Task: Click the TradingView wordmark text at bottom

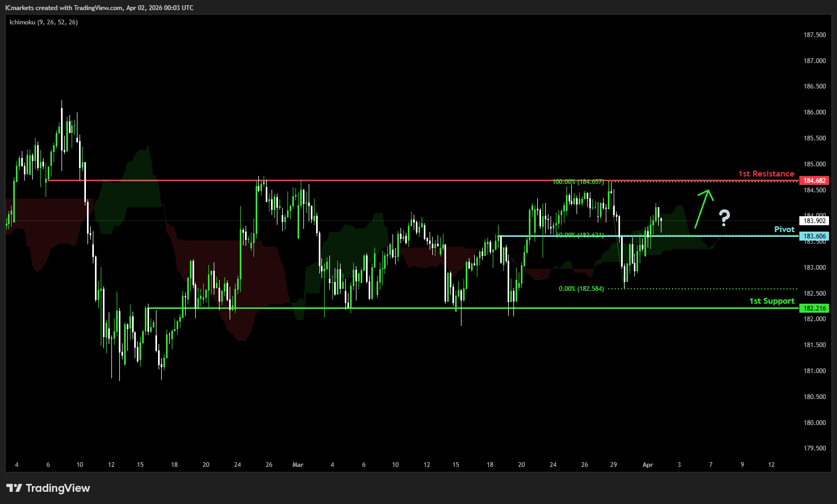Action: coord(58,488)
